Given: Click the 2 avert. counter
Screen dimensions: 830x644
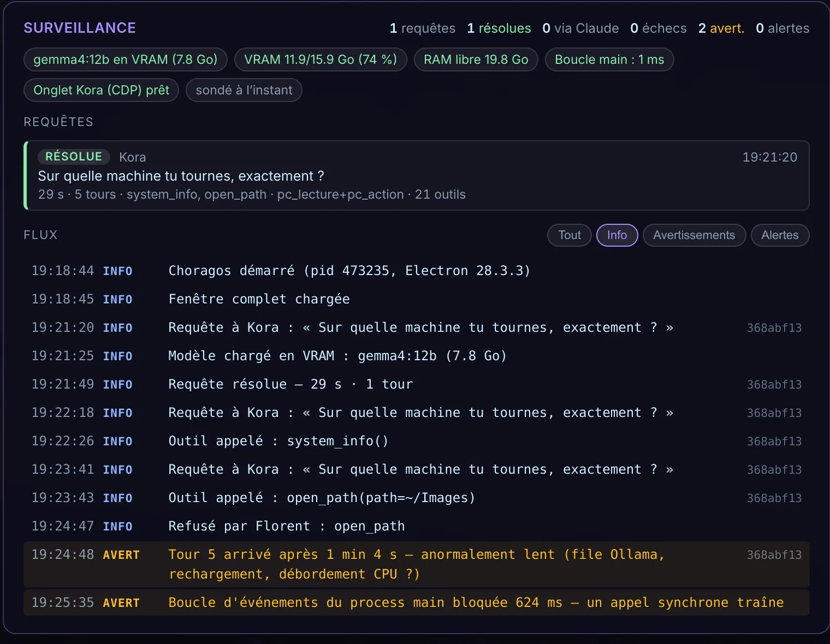Looking at the screenshot, I should pos(721,28).
